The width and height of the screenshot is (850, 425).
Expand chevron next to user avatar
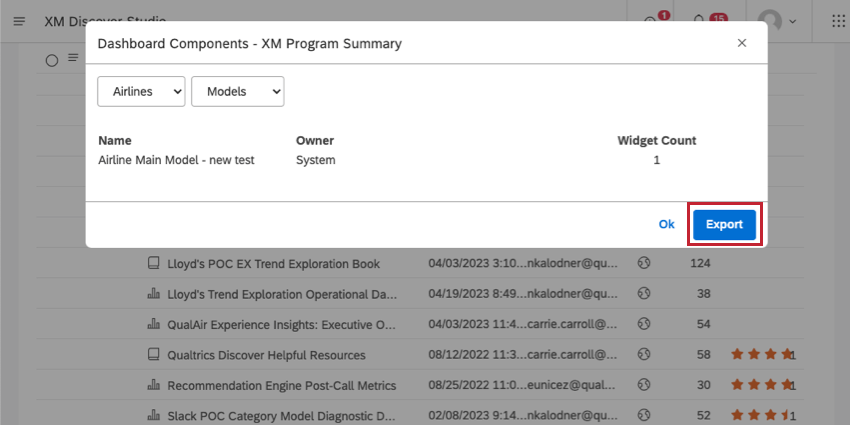coord(793,22)
